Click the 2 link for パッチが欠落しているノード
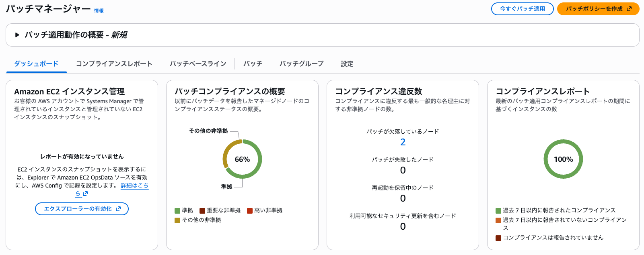 pyautogui.click(x=403, y=142)
